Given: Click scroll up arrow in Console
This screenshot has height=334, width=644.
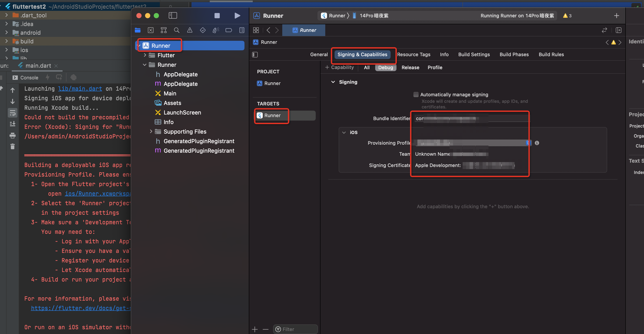Looking at the screenshot, I should pos(13,90).
